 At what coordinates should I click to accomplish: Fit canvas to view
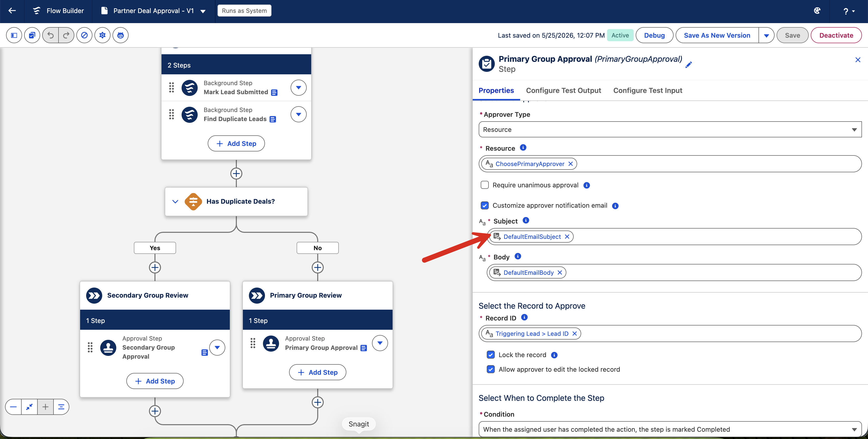29,407
